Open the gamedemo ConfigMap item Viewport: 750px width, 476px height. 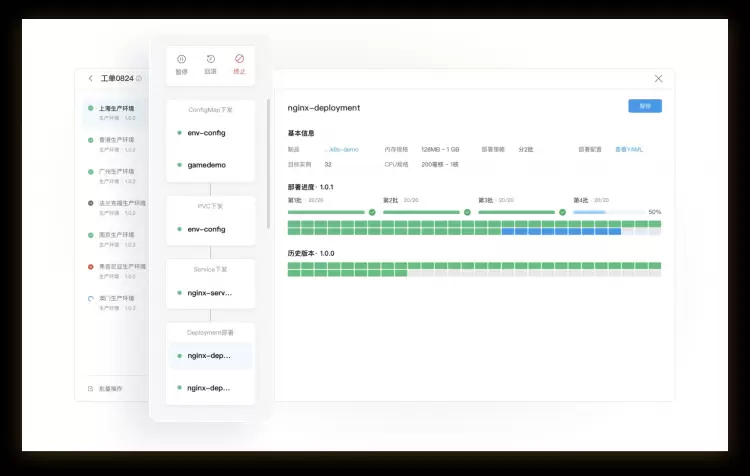coord(207,164)
